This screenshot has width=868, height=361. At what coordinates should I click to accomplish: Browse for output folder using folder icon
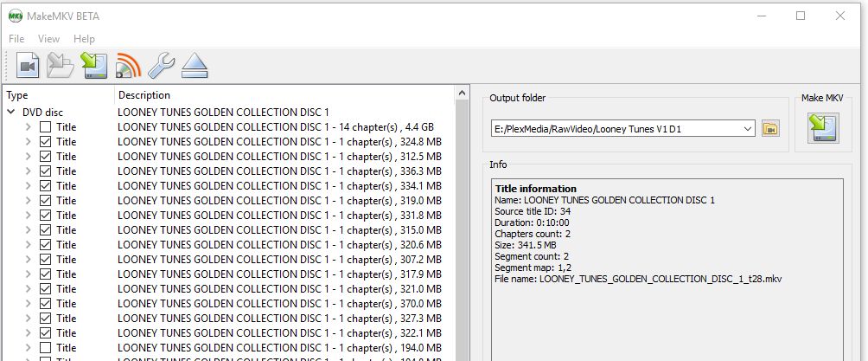(770, 129)
